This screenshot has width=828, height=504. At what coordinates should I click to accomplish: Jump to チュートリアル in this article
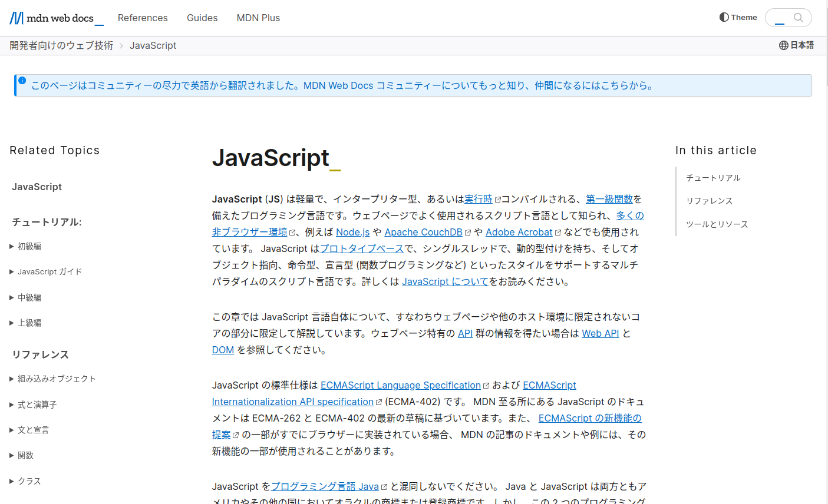point(713,178)
